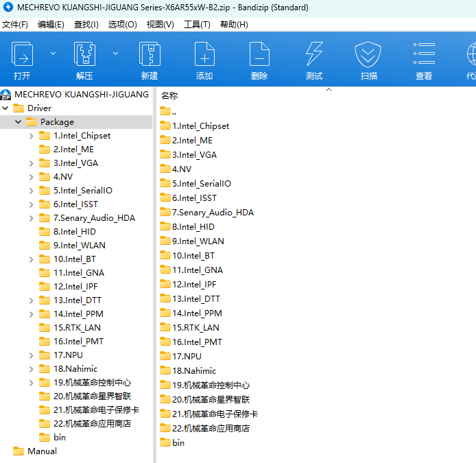Select 16.Intel_PMT in the folder tree
This screenshot has height=463, width=476.
(x=71, y=342)
